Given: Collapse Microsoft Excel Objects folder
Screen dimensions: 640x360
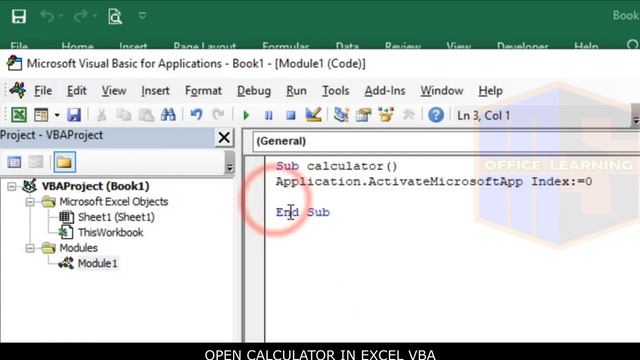Looking at the screenshot, I should (x=30, y=202).
